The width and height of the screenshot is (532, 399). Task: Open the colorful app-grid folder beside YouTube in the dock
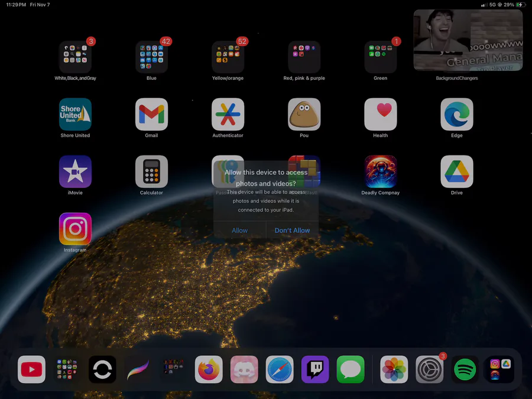point(67,369)
